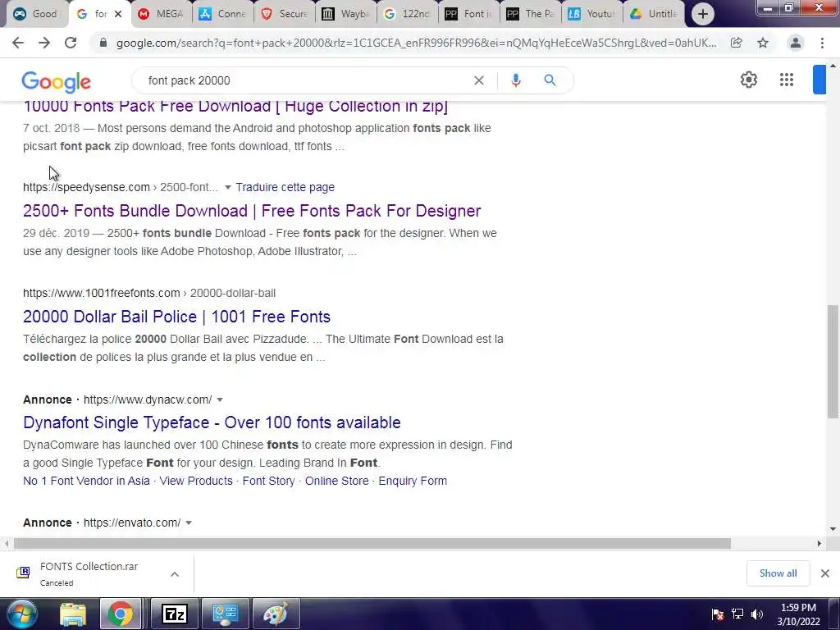Expand speedysense result options arrow
This screenshot has width=840, height=630.
click(x=228, y=188)
